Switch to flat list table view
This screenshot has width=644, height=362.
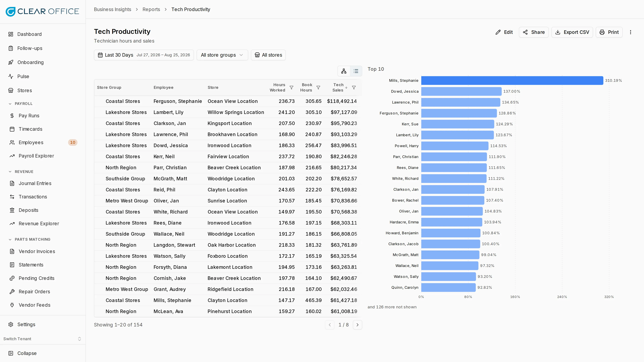[x=356, y=71]
